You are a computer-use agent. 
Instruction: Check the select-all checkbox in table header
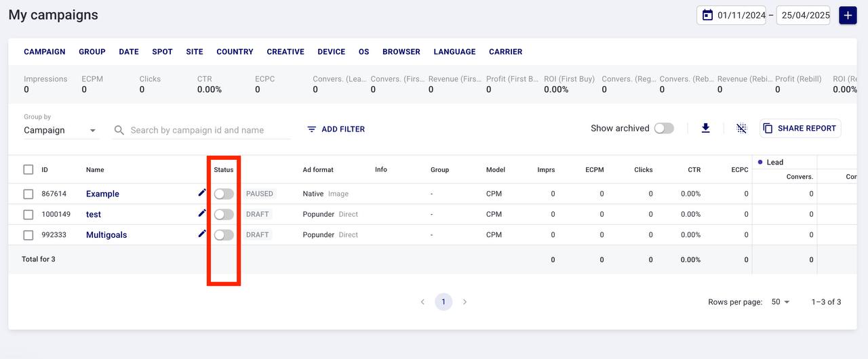point(28,169)
